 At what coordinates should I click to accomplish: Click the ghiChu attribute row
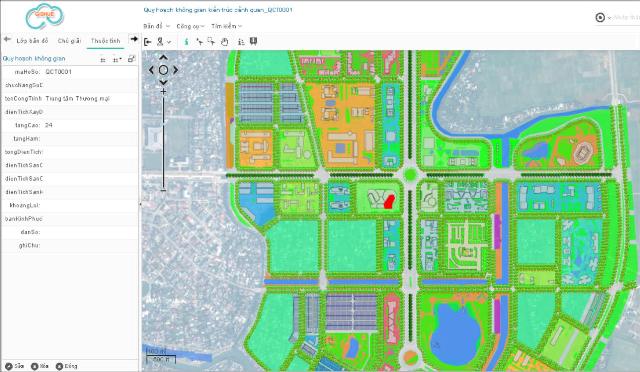click(x=69, y=245)
